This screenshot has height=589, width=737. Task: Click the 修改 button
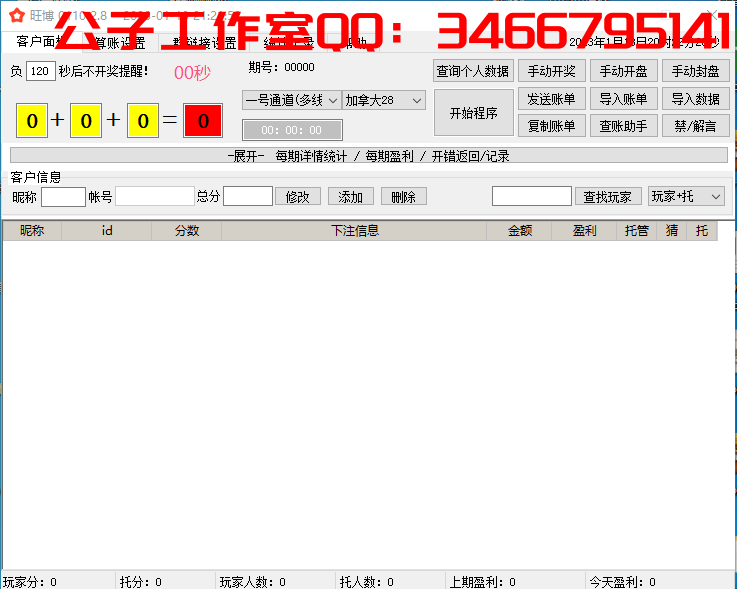pos(298,196)
